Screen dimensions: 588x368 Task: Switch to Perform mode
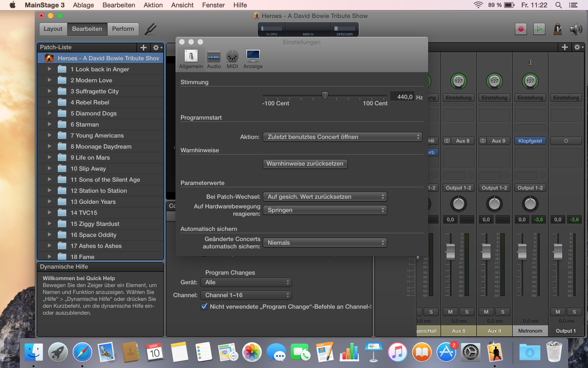tap(123, 29)
